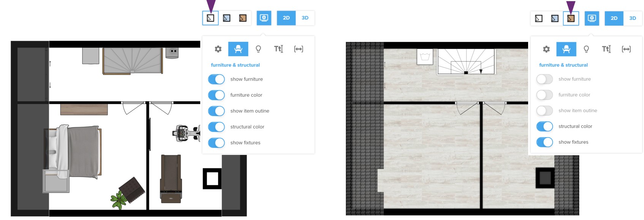Open lightbulb tab in left panel

(x=258, y=49)
